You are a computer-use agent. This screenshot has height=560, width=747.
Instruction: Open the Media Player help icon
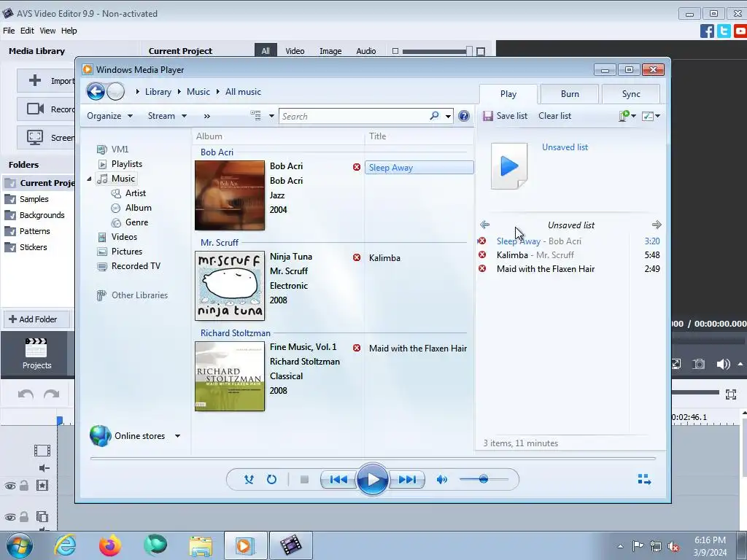[x=463, y=116]
